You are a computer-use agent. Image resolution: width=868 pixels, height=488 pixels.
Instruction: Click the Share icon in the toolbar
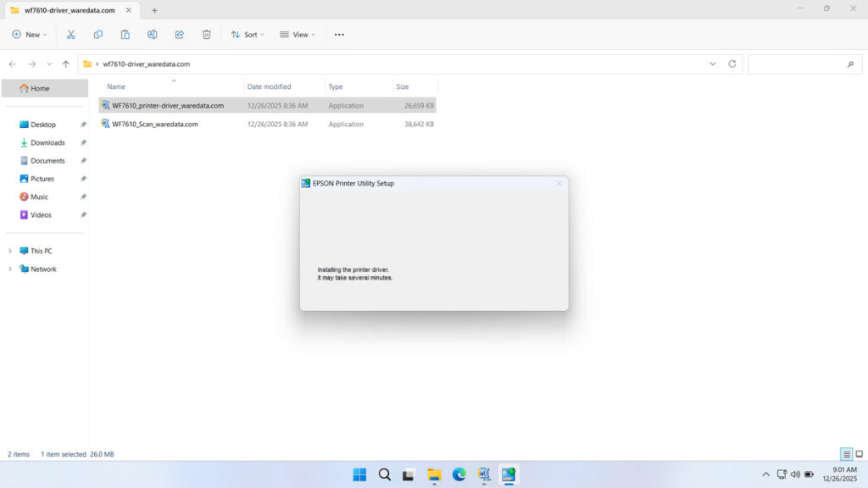pos(179,35)
